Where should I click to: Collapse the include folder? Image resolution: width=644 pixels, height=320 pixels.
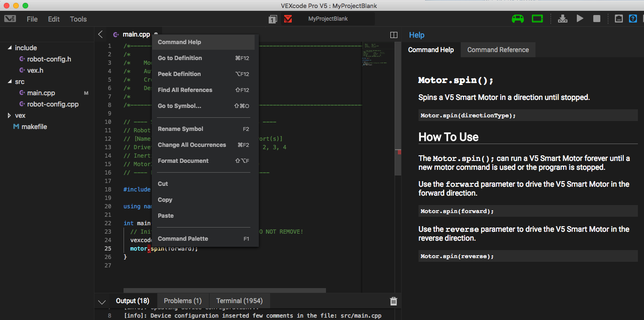pyautogui.click(x=10, y=48)
